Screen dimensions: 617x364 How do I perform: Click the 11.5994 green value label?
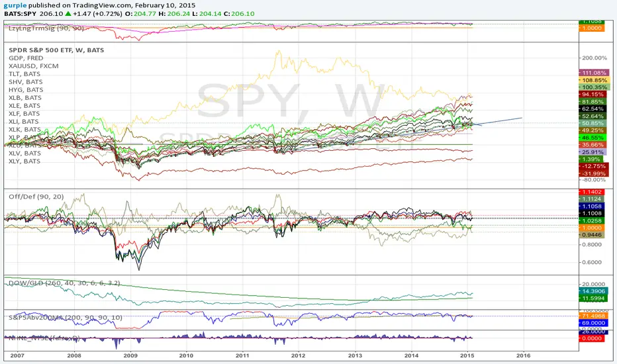click(x=593, y=298)
